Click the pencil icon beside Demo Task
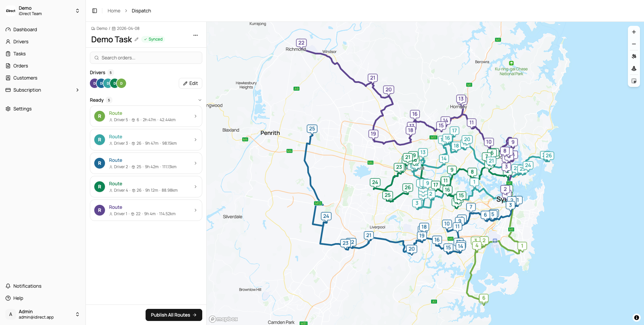 [137, 39]
